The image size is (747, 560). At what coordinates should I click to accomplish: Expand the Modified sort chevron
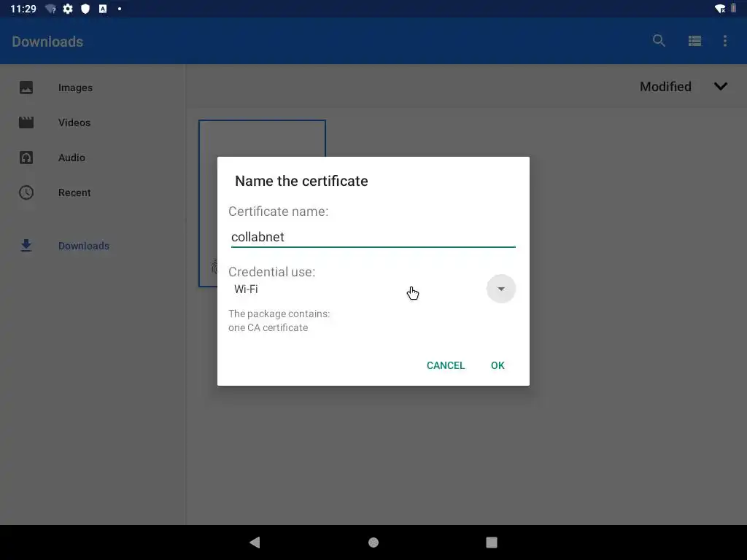(721, 87)
